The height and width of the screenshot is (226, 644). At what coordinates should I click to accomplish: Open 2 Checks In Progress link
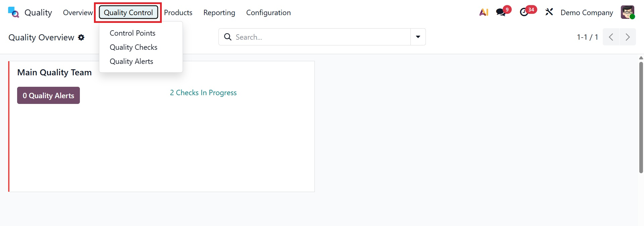(203, 92)
